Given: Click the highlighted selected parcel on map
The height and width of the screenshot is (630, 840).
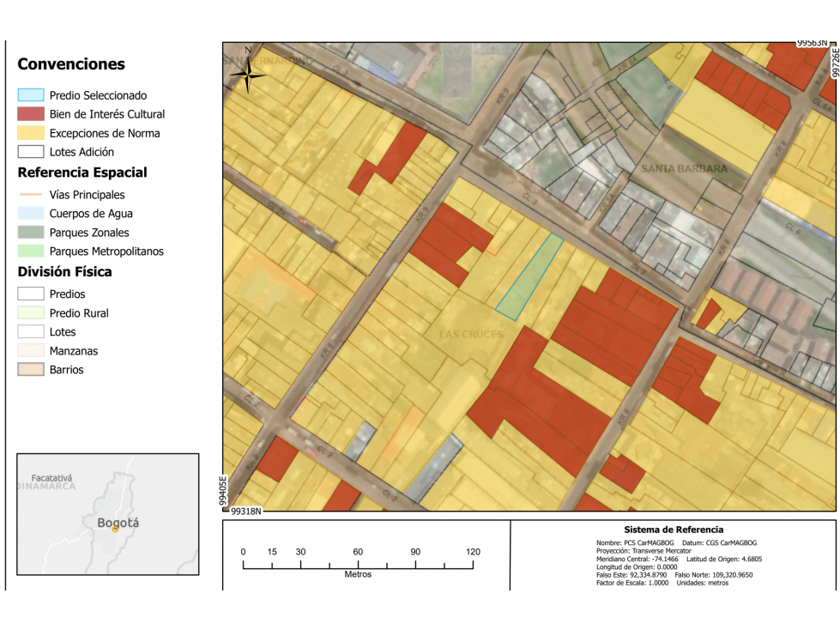Looking at the screenshot, I should (x=529, y=277).
